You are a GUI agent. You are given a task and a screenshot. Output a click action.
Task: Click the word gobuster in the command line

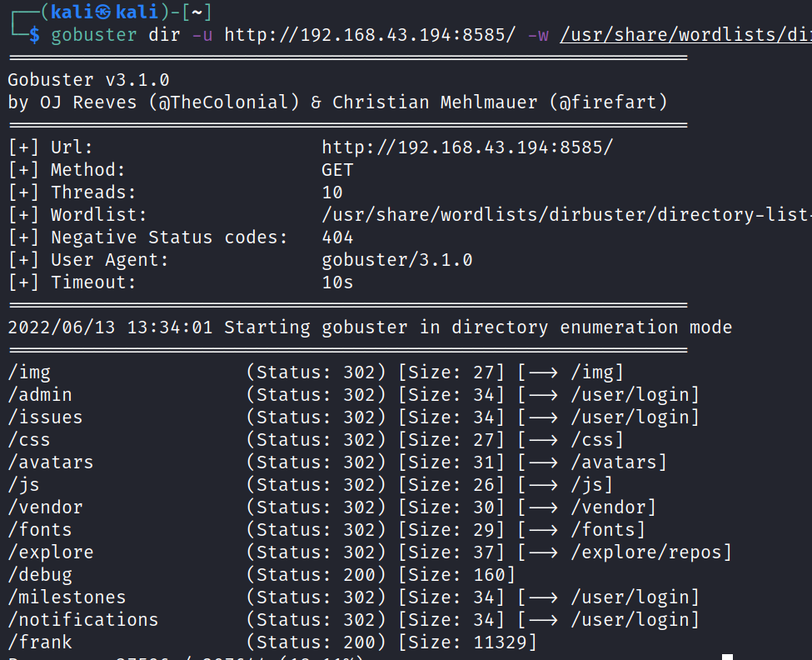(94, 35)
